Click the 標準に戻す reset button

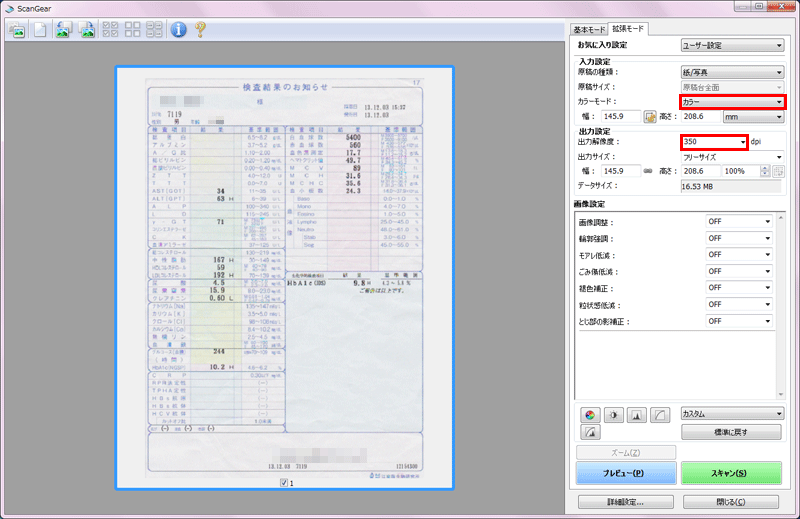[x=731, y=432]
